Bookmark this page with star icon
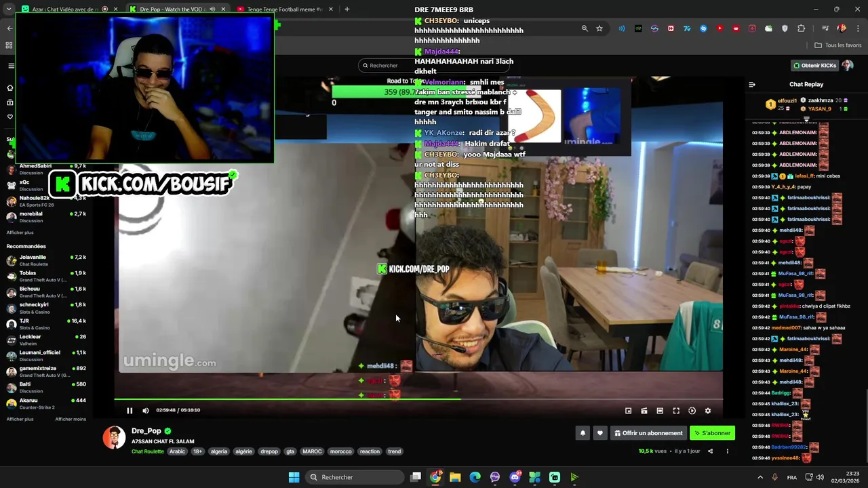This screenshot has height=488, width=868. 599,28
